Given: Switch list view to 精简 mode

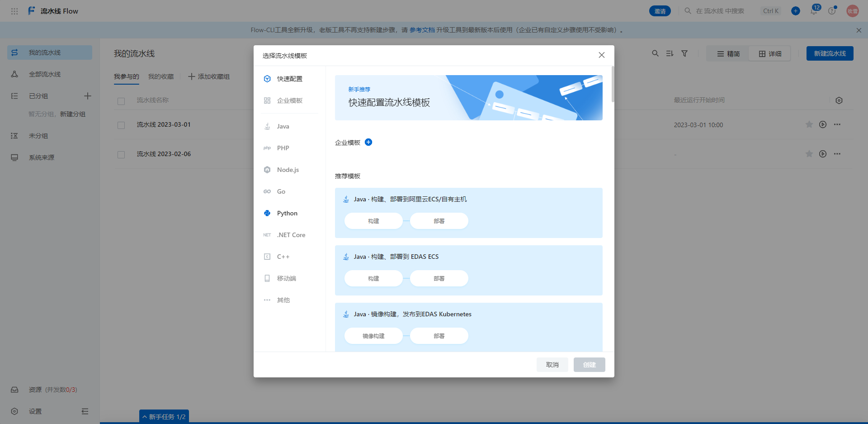Looking at the screenshot, I should pos(728,53).
